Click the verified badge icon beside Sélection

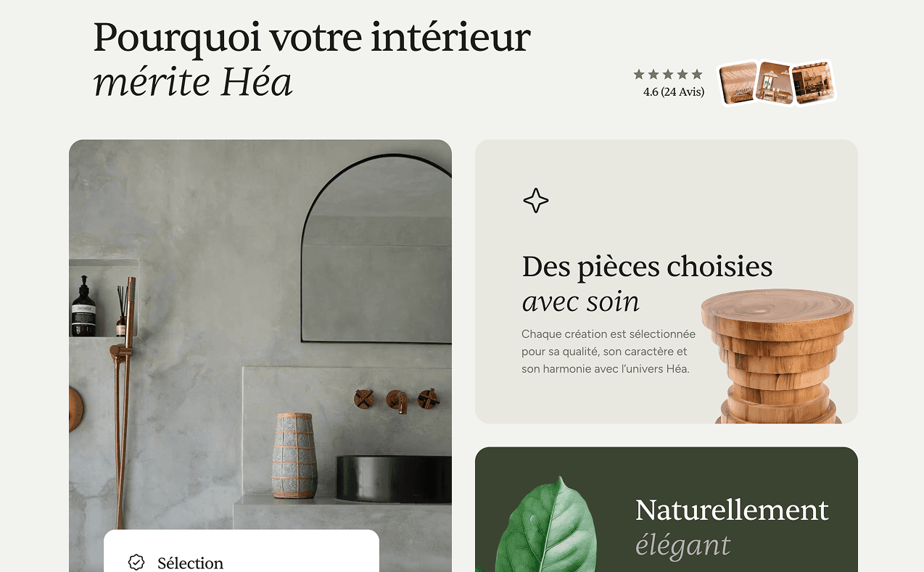pyautogui.click(x=136, y=563)
